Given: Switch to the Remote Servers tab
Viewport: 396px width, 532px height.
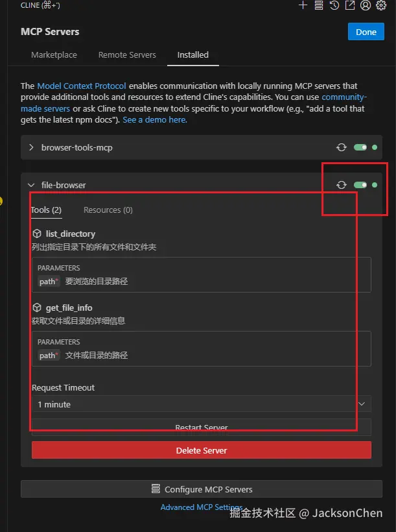Looking at the screenshot, I should pos(127,55).
